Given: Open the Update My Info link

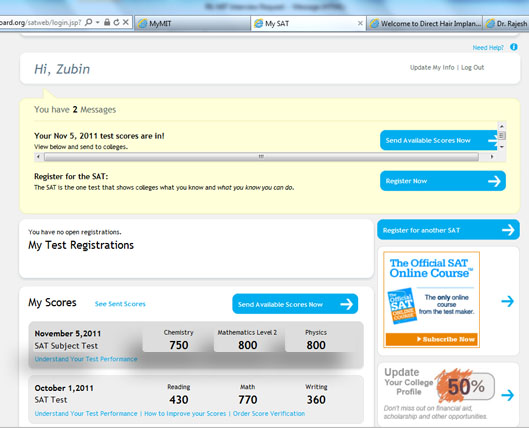Looking at the screenshot, I should point(432,67).
